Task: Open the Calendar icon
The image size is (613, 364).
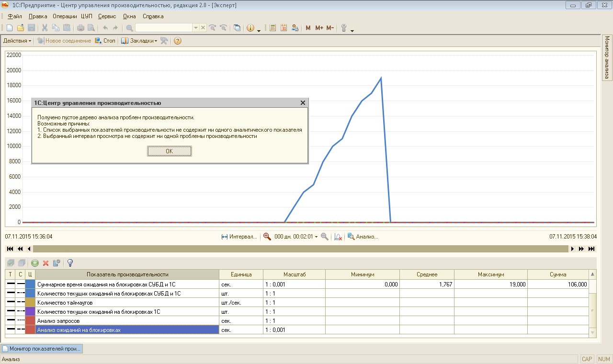Action: coord(284,28)
